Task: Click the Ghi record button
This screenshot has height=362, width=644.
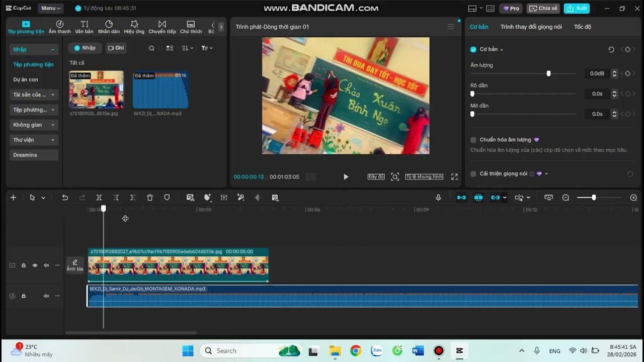Action: pos(116,48)
